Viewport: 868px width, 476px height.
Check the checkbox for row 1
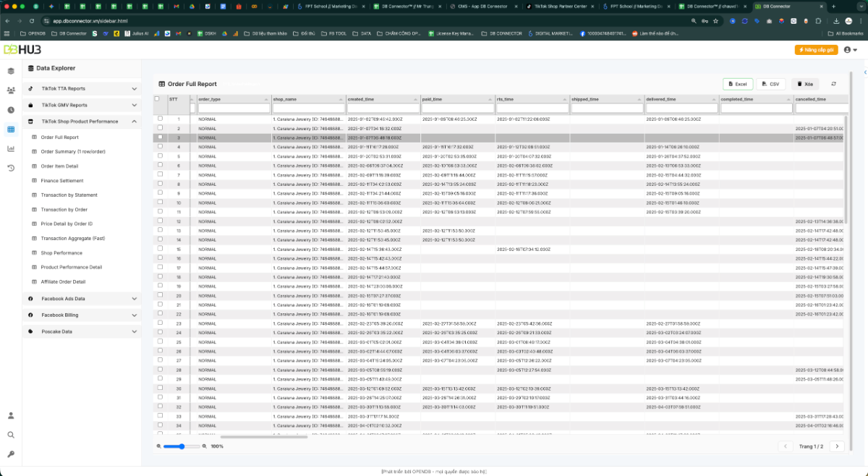pyautogui.click(x=160, y=119)
